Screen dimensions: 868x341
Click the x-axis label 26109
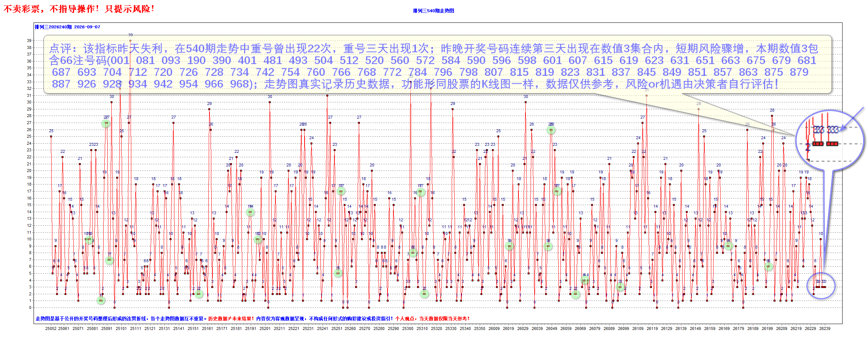[638, 328]
